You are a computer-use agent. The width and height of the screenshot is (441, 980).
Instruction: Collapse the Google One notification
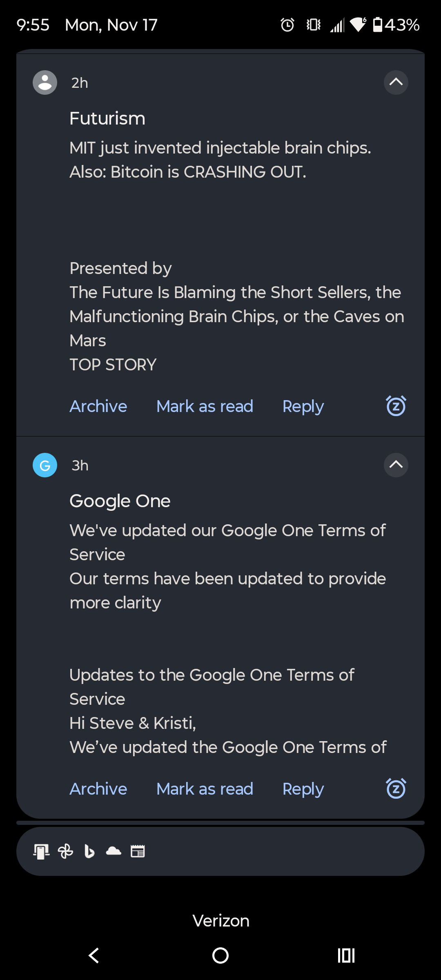tap(396, 465)
